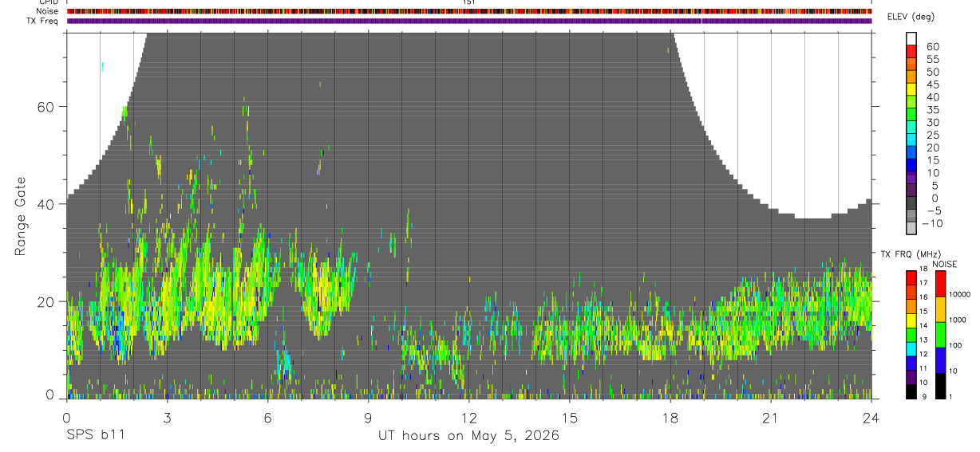Click the 18 hour tick label
Image resolution: width=980 pixels, height=452 pixels.
coord(670,418)
